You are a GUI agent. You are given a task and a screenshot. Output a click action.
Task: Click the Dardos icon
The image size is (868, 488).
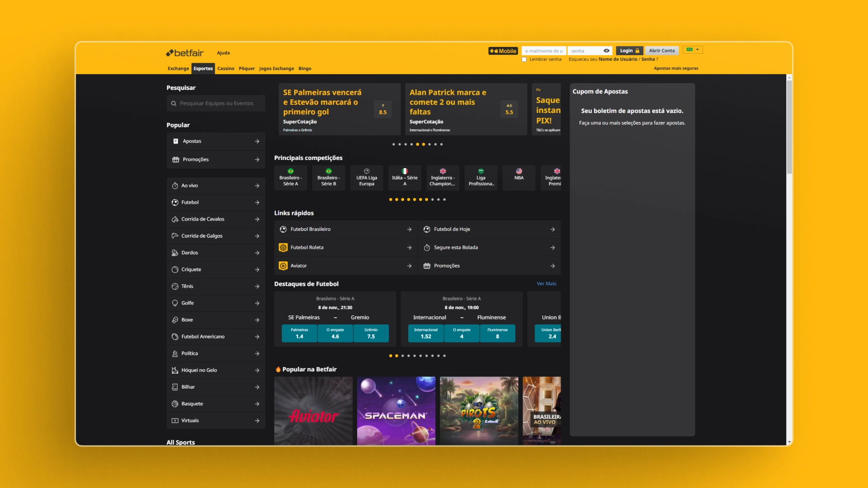pos(175,253)
